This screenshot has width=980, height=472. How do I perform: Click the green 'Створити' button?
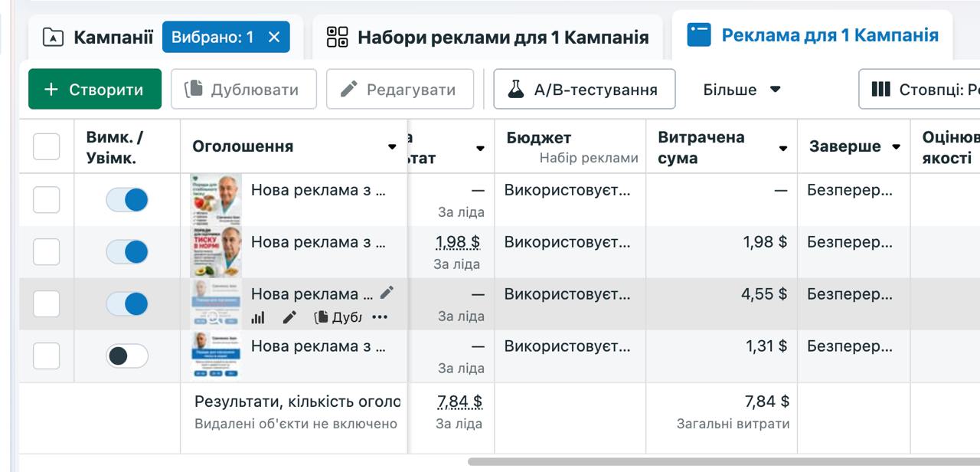pos(95,90)
